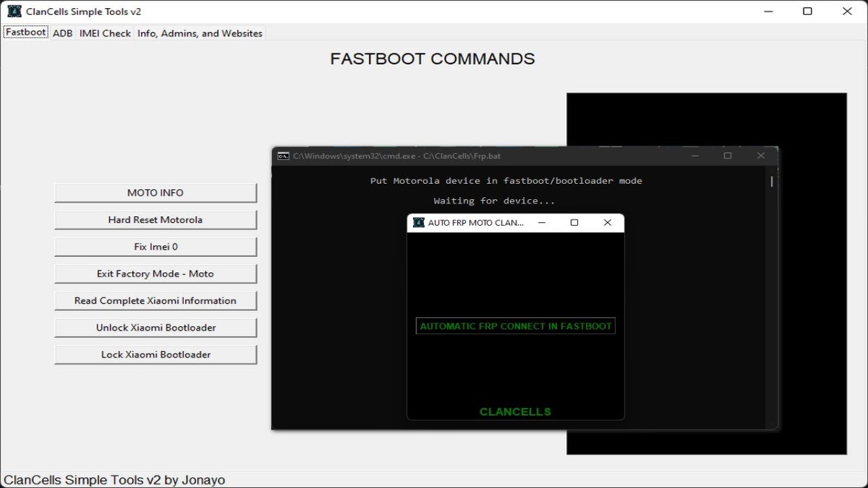Click the cmd window vertical scrollbar thumb
868x488 pixels.
(772, 181)
